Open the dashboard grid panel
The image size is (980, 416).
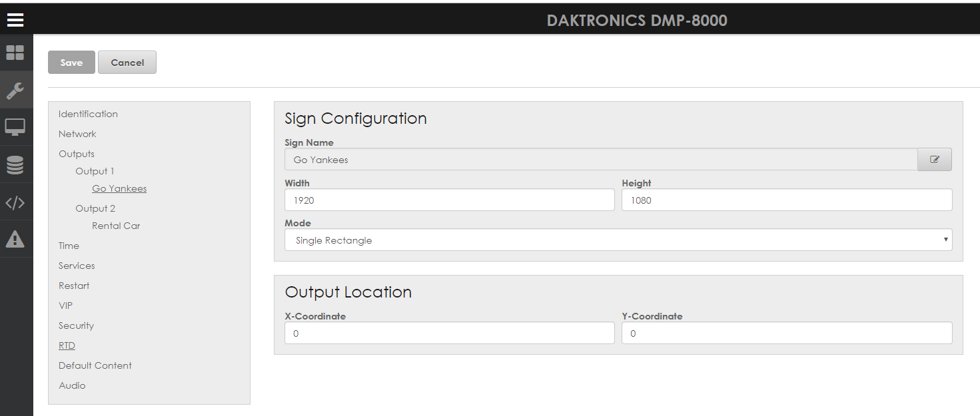15,53
